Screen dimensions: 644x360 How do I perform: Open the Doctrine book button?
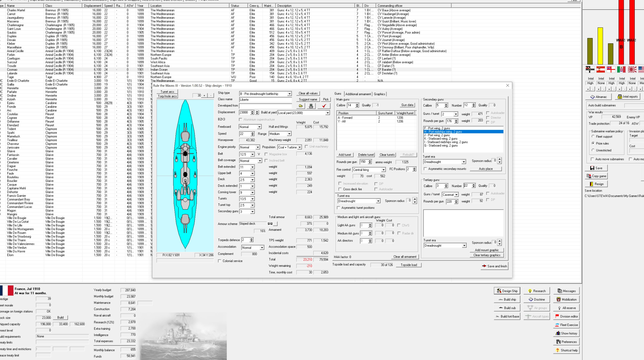tap(537, 299)
